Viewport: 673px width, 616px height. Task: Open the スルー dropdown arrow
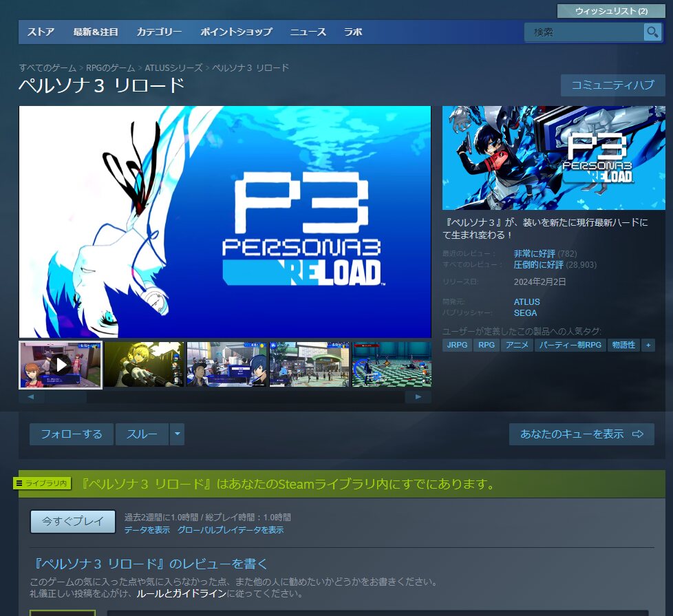pos(178,434)
